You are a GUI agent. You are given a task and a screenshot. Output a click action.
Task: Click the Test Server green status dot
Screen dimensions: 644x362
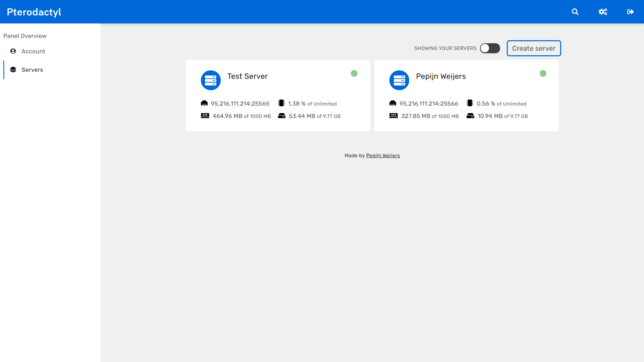(354, 73)
